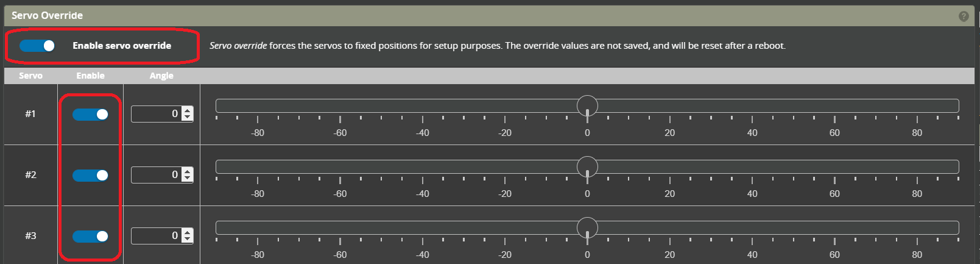
Task: Set servo #2 slider to -60
Action: tap(340, 166)
